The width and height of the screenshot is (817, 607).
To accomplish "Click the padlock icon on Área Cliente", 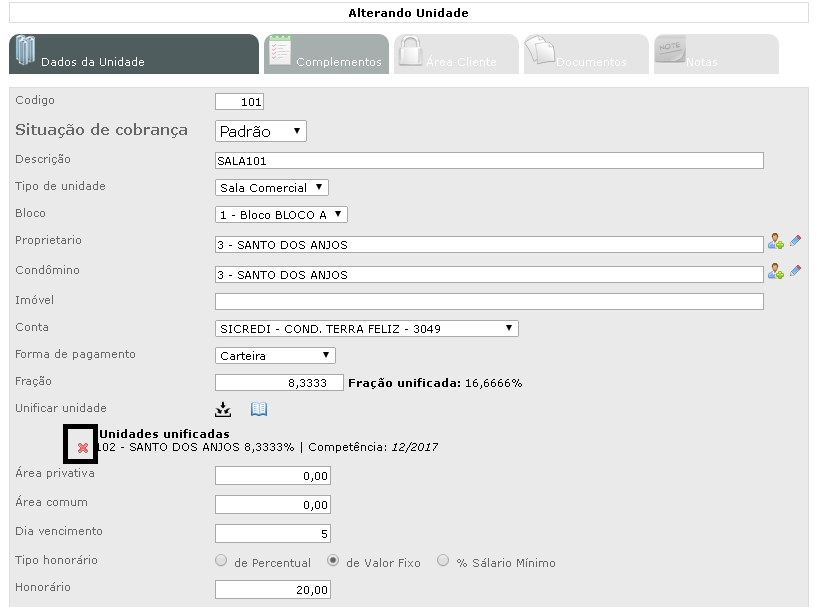I will click(410, 51).
